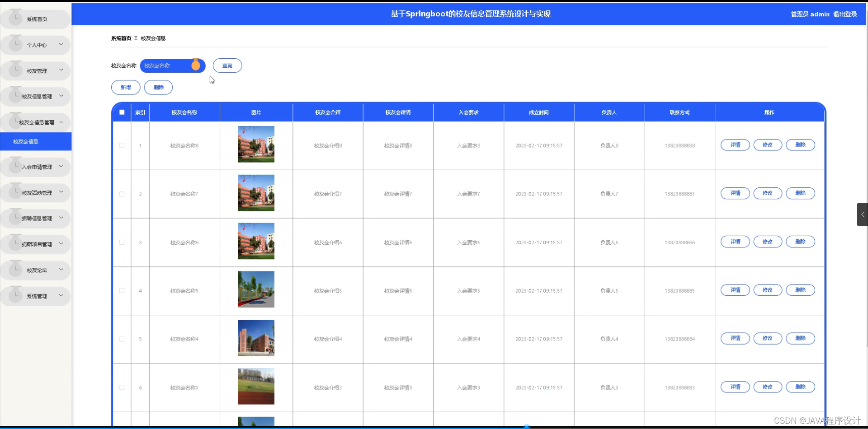Click 修改 for 校友会名称5
Screen dimensions: 868x429
click(x=768, y=290)
